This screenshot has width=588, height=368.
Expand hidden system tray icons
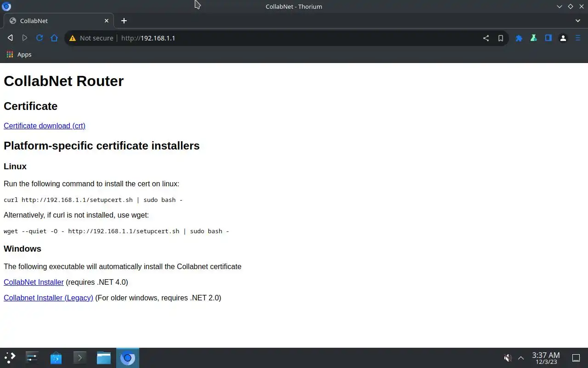[521, 358]
